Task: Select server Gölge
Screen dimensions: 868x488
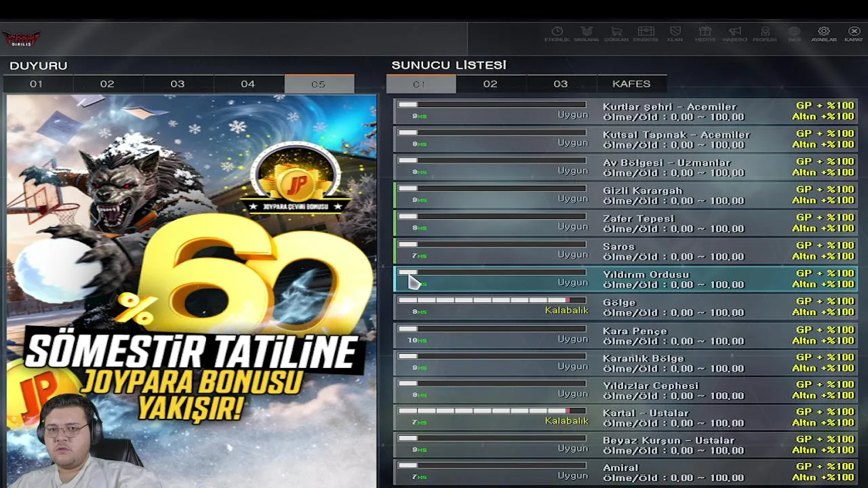Action: (625, 307)
